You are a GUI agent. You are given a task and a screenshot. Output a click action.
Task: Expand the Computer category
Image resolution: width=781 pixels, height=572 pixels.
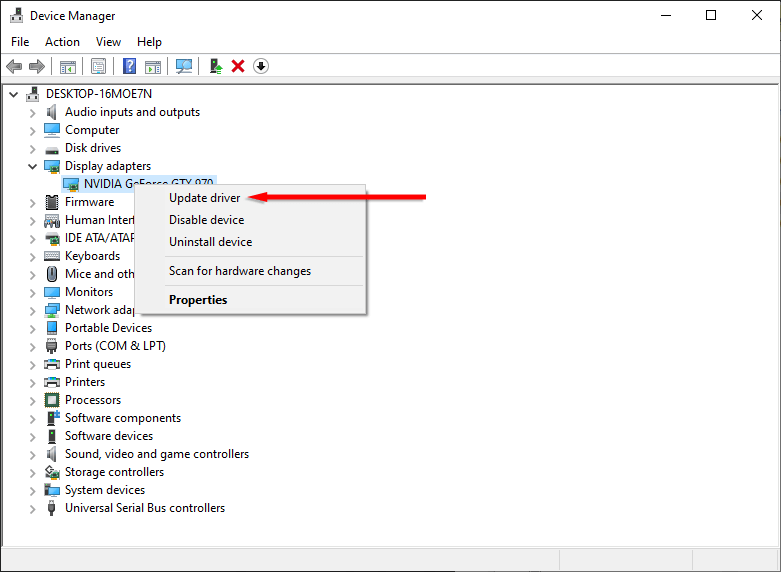[x=33, y=131]
